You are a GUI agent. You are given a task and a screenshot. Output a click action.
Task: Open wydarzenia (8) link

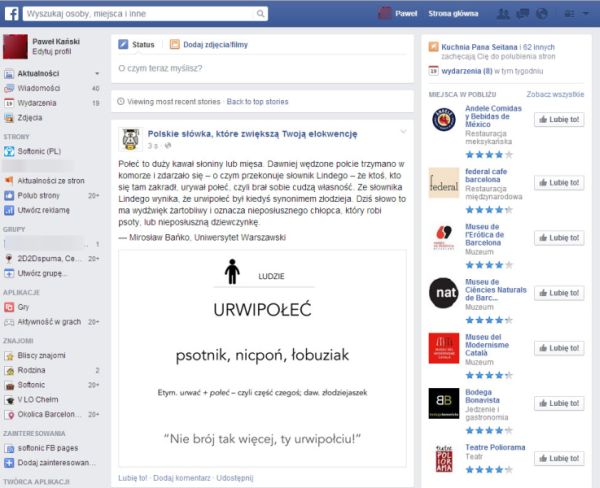coord(467,71)
